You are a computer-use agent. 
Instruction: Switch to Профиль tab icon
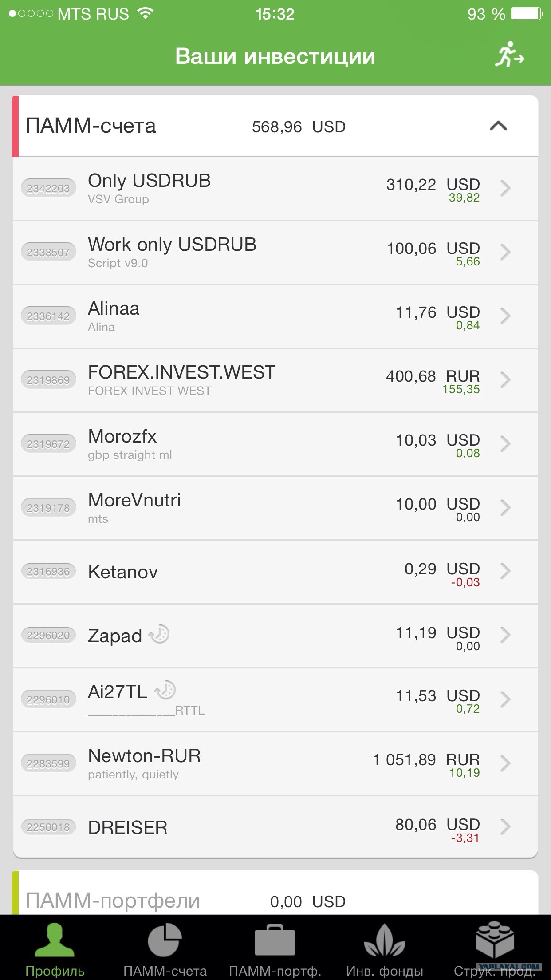click(x=55, y=940)
